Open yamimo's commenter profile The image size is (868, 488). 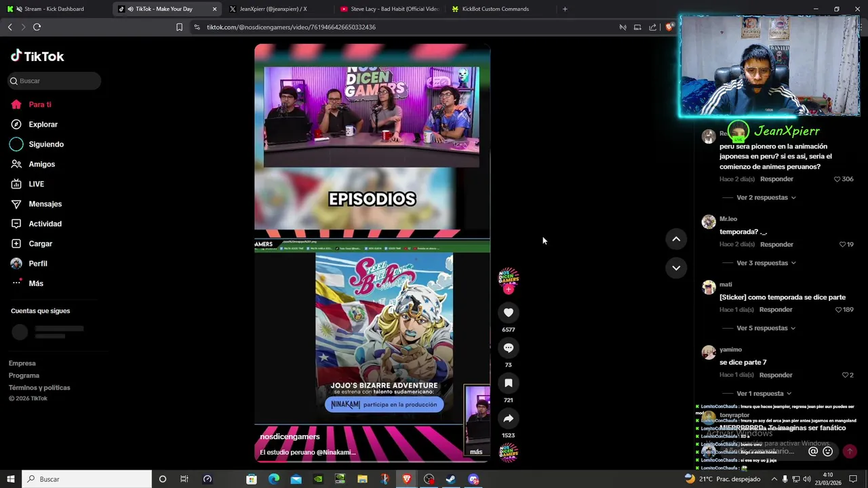[709, 352]
